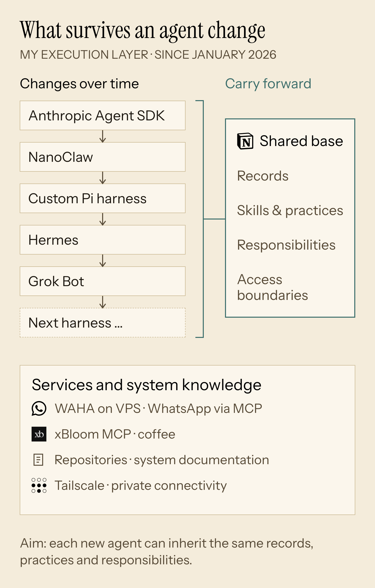The image size is (375, 588).
Task: Click the "Aim: each new agent" footer text
Action: point(167,551)
